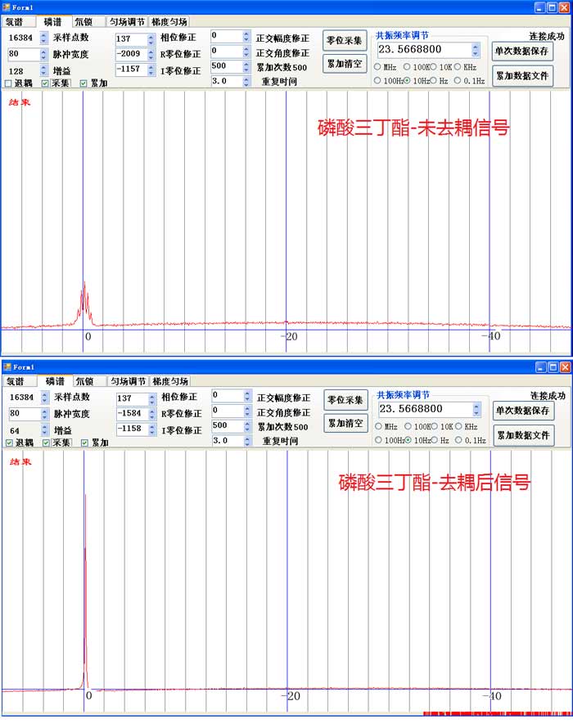Select the 100K radio button in upper window
573x728 pixels.
coord(408,67)
